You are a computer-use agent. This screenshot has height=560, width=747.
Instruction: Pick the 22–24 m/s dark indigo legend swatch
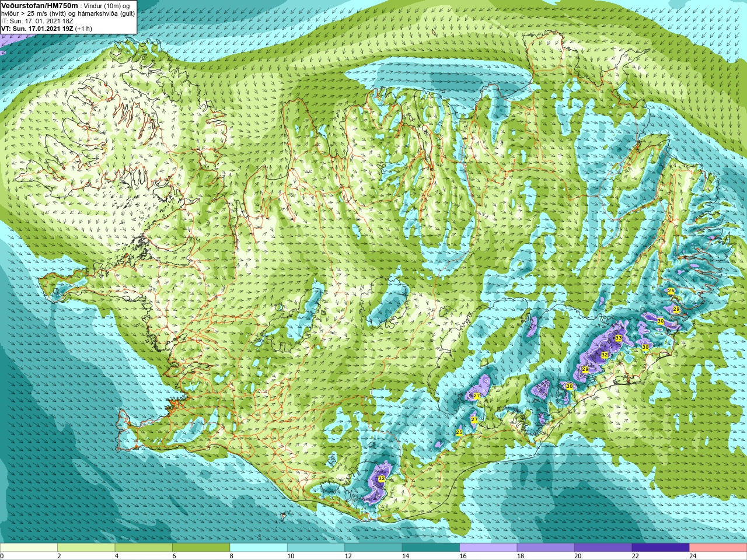tap(661, 548)
